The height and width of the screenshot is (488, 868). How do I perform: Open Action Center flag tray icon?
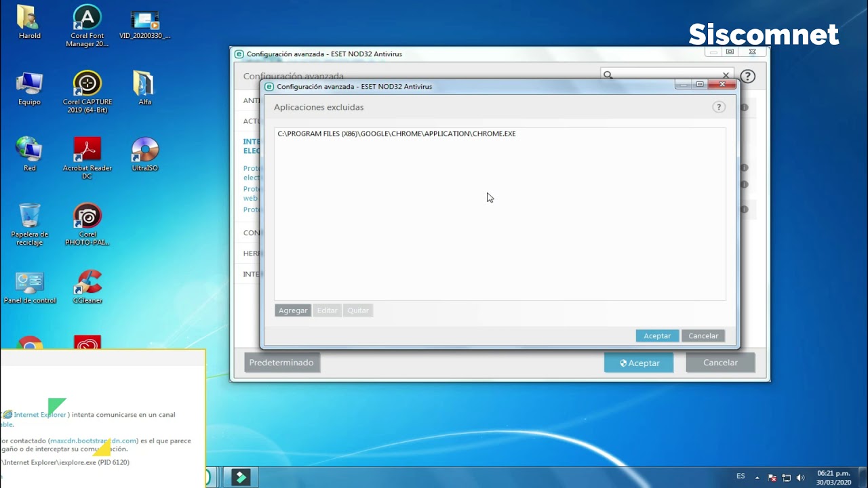point(772,477)
